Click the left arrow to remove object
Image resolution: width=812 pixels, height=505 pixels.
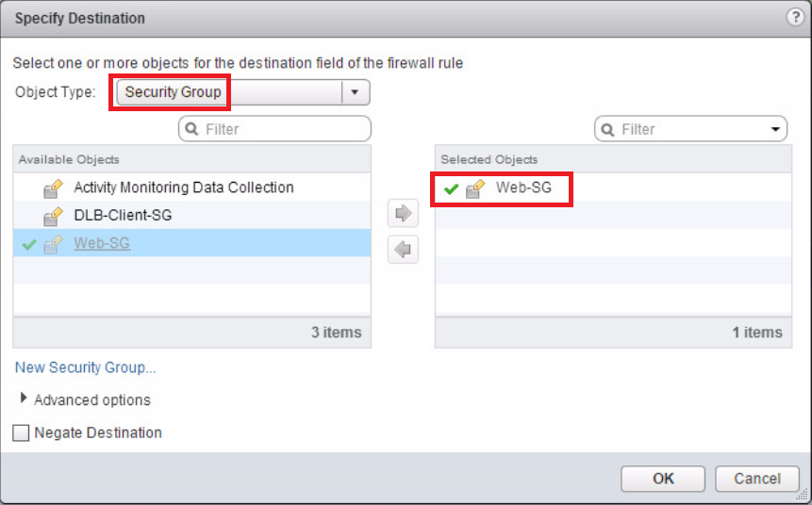403,250
